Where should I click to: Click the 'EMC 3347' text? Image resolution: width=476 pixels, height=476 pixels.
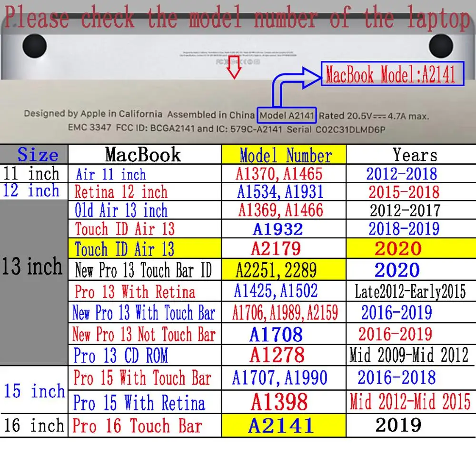[x=89, y=127]
